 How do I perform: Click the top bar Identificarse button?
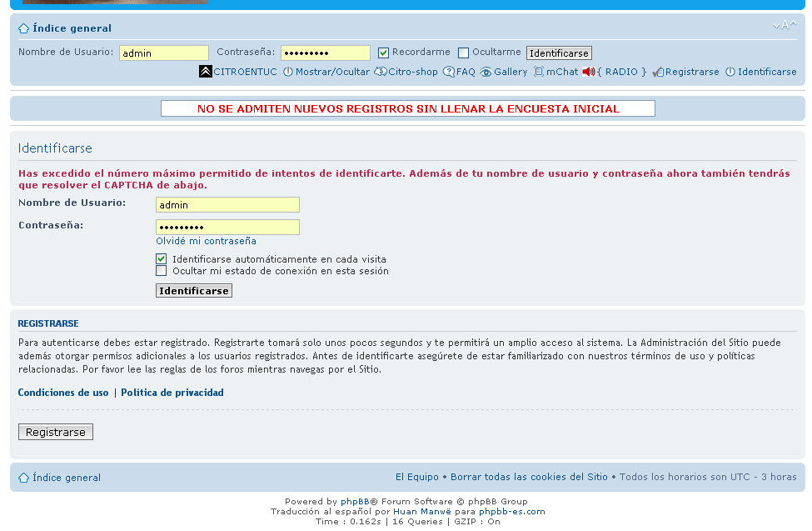click(559, 53)
